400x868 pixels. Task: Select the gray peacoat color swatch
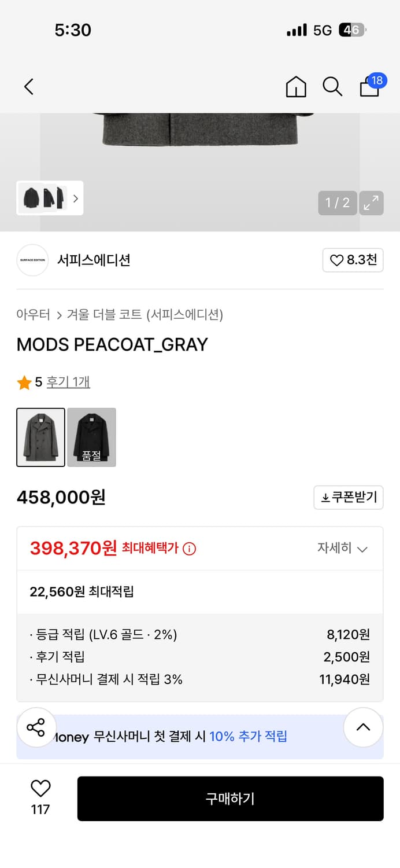40,437
